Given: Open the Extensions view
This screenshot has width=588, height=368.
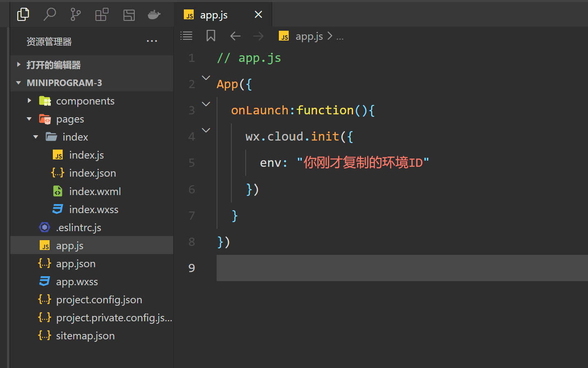Looking at the screenshot, I should pos(101,15).
